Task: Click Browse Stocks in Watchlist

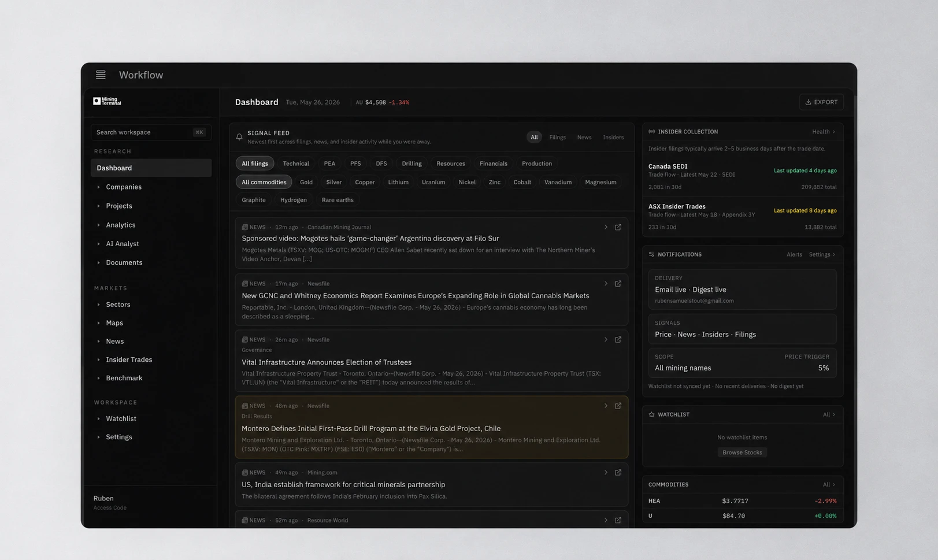Action: pos(742,453)
